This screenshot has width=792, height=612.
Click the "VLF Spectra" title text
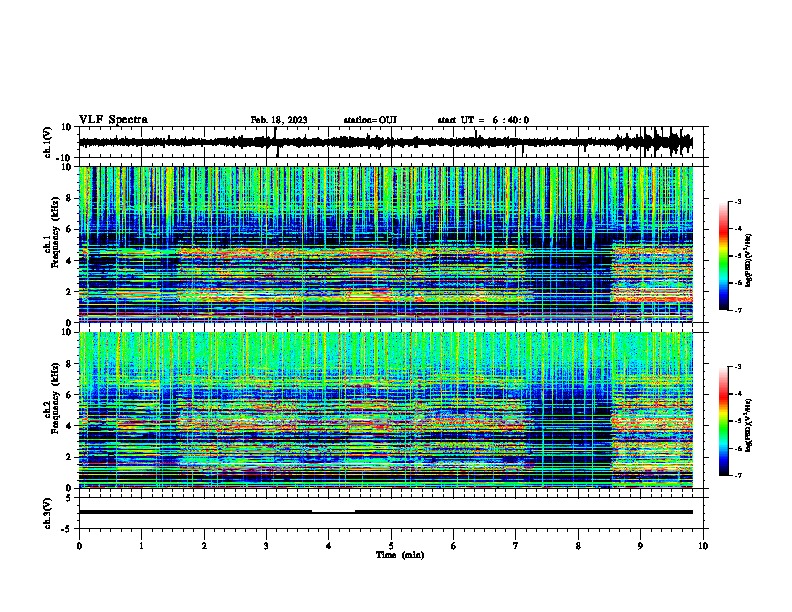pos(113,120)
